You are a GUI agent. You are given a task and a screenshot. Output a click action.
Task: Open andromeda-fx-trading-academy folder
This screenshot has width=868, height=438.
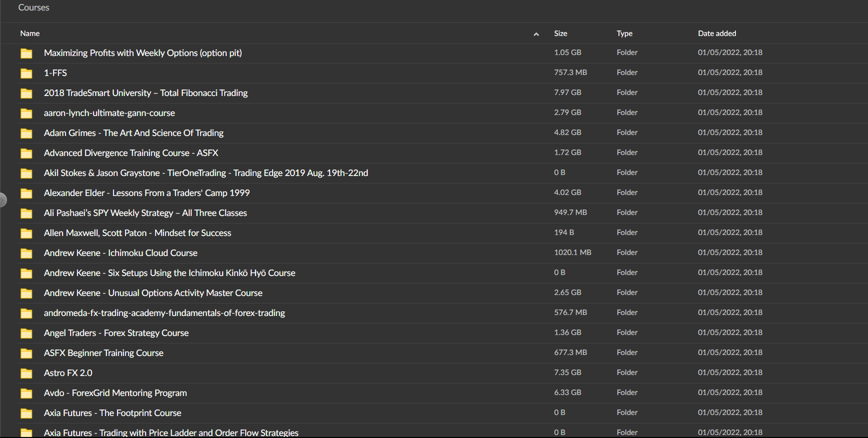[x=164, y=313]
